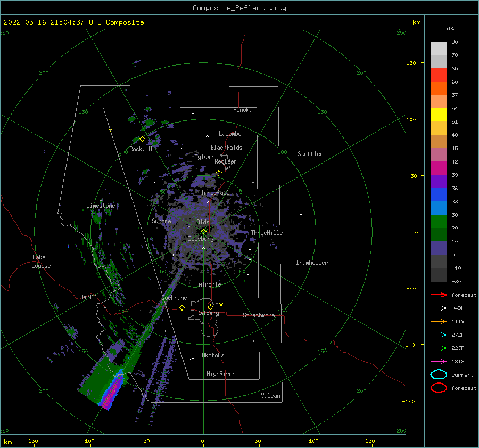Click the Blackfalds town label
The image size is (479, 448).
pos(226,148)
